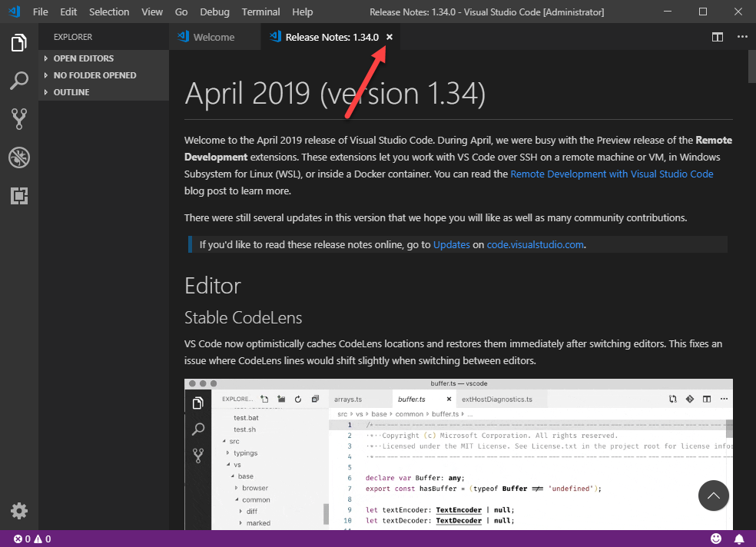The width and height of the screenshot is (756, 547).
Task: Open the View menu
Action: pyautogui.click(x=152, y=12)
